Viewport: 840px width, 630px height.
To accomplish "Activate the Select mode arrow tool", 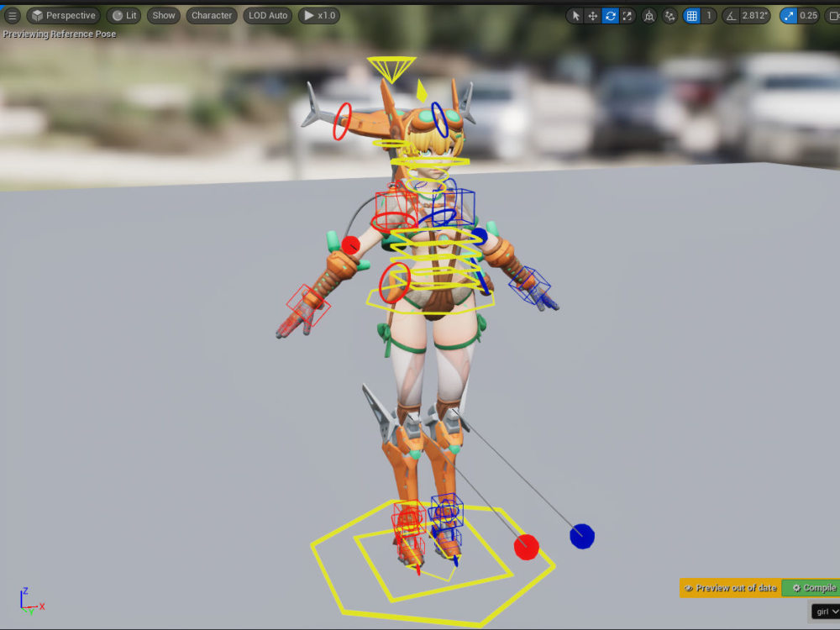I will click(x=576, y=15).
